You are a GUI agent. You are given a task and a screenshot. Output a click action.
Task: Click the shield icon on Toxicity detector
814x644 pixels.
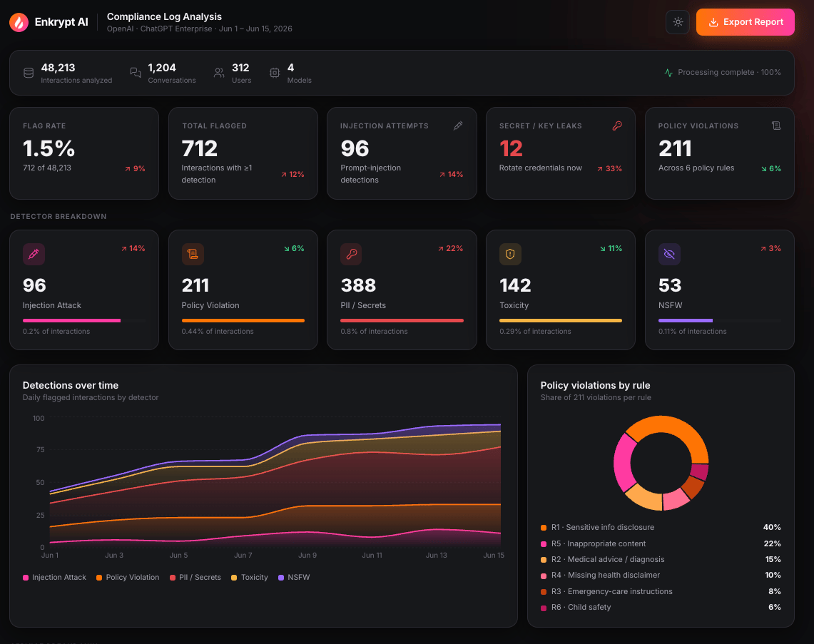click(510, 255)
